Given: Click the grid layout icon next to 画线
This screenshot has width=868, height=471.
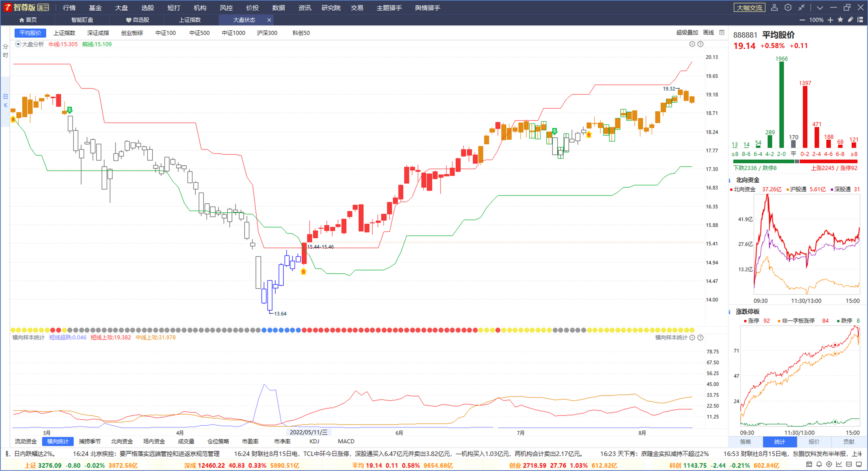Looking at the screenshot, I should [722, 32].
